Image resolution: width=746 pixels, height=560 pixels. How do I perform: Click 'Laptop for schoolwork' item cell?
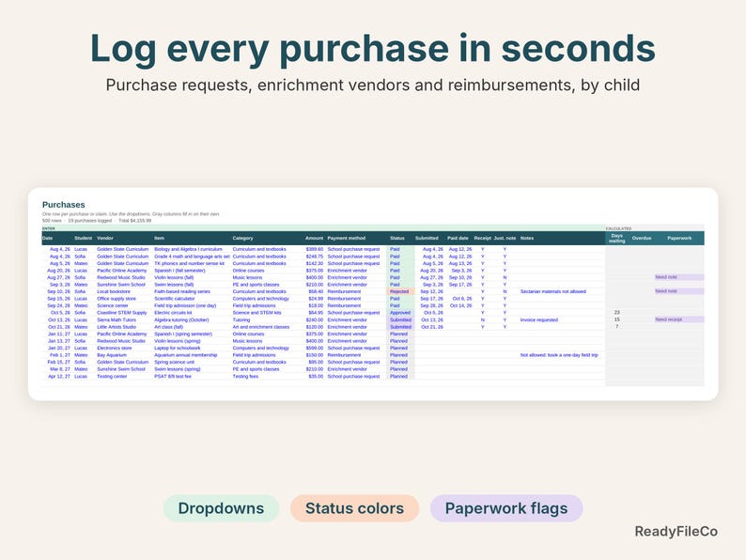coord(177,348)
